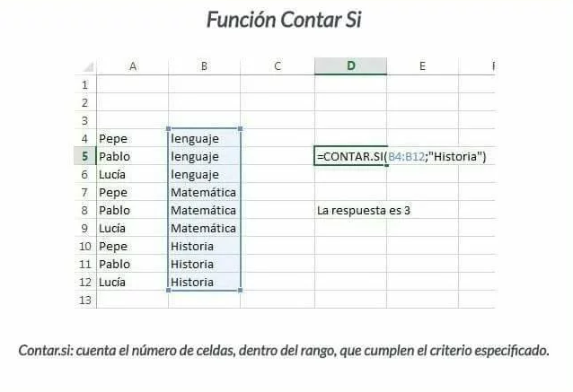This screenshot has width=573, height=392.
Task: Select row 13 header
Action: click(85, 300)
